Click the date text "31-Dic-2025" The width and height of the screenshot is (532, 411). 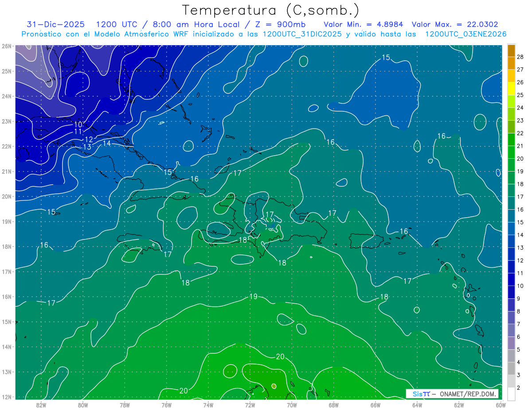point(56,24)
